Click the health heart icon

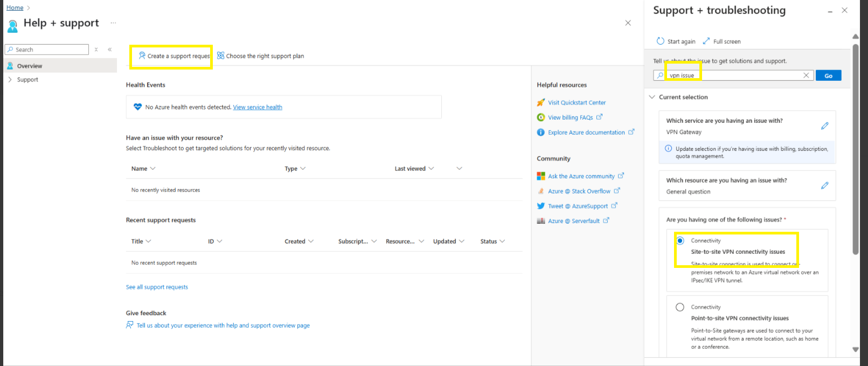(x=137, y=107)
